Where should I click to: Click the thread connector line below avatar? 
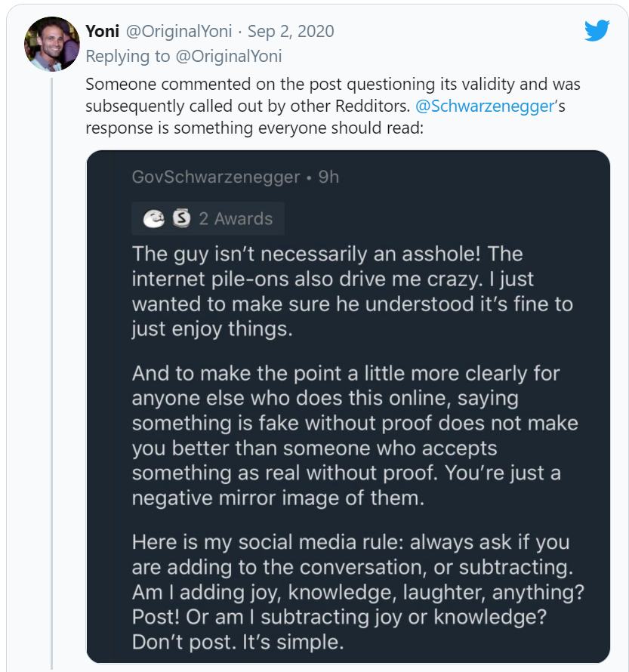52,373
